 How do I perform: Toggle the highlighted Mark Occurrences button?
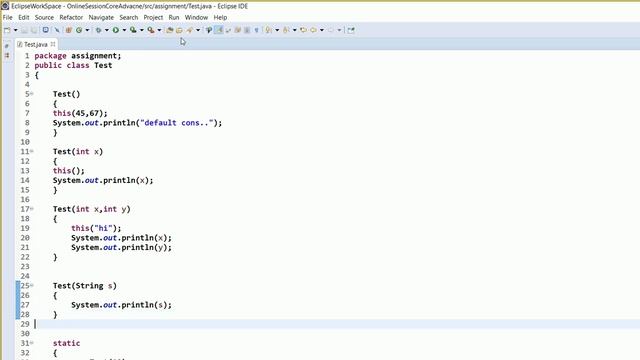click(219, 30)
